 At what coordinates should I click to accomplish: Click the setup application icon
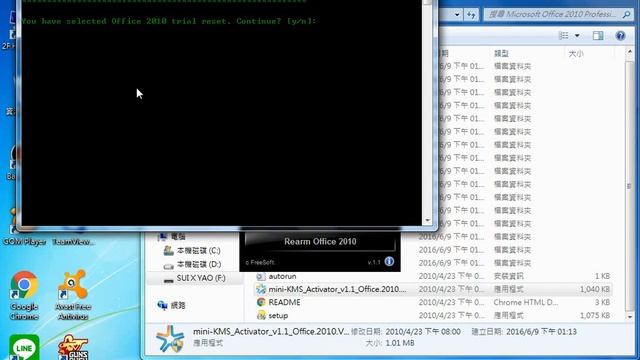[x=261, y=316]
